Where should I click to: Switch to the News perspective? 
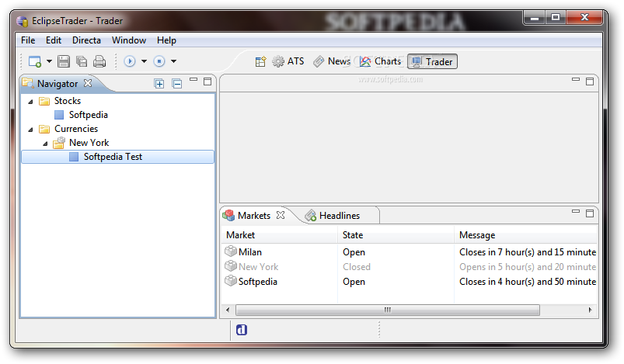coord(332,61)
